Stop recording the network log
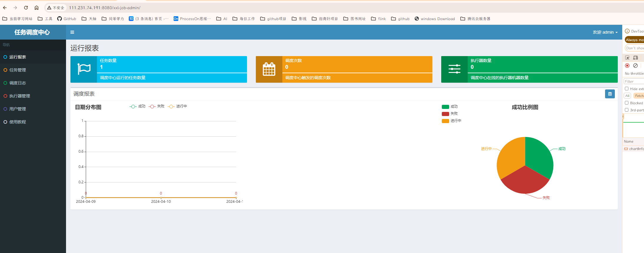 [x=627, y=66]
